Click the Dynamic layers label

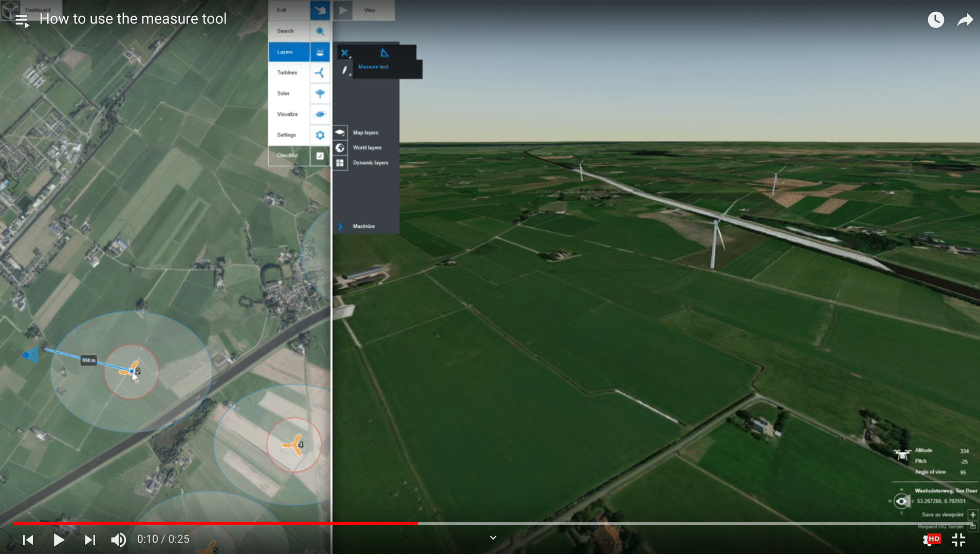pos(371,163)
